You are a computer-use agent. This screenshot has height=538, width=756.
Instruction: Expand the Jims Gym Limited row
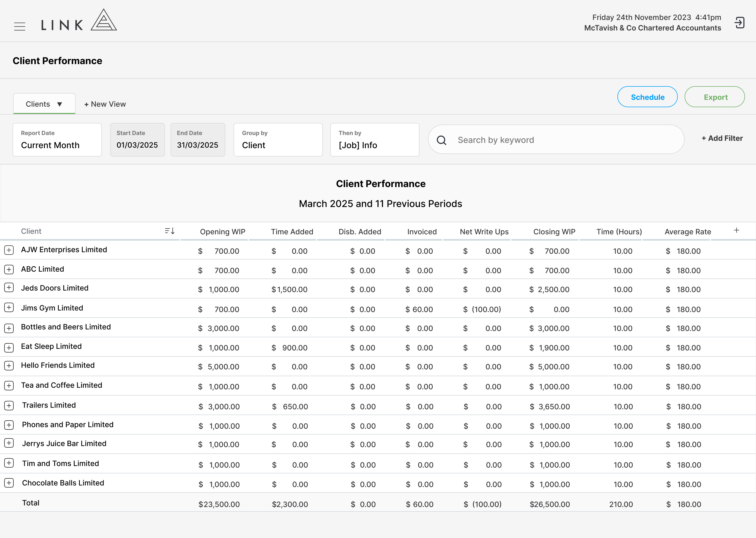coord(9,307)
